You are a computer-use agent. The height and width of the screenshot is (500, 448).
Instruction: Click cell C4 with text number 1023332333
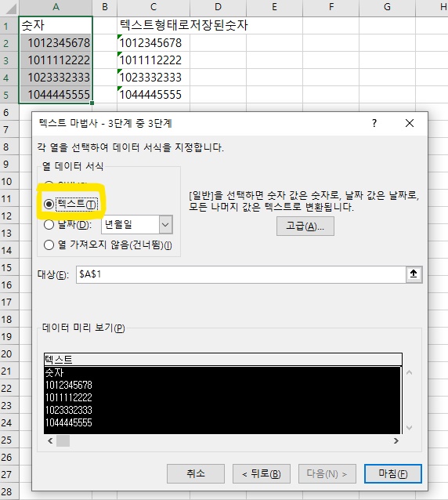(x=154, y=77)
